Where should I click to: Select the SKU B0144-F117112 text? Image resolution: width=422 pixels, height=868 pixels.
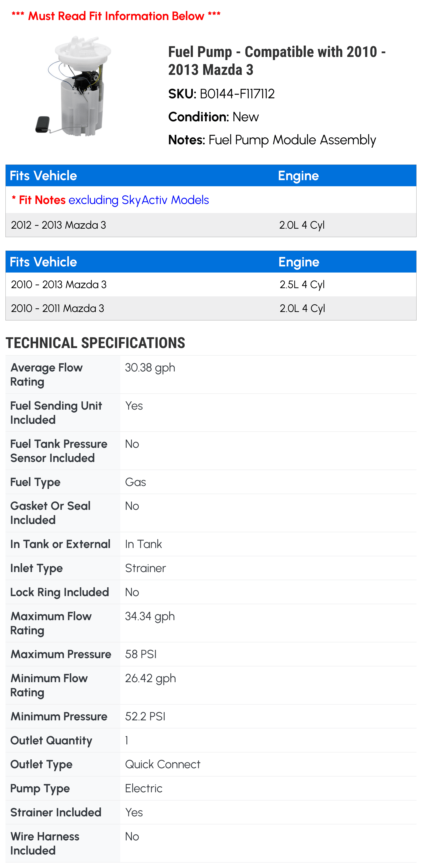237,94
